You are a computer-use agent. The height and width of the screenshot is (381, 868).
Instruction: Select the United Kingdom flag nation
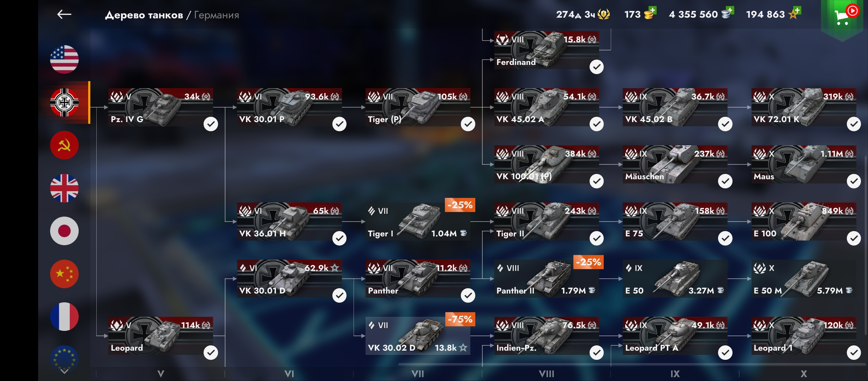pos(64,188)
